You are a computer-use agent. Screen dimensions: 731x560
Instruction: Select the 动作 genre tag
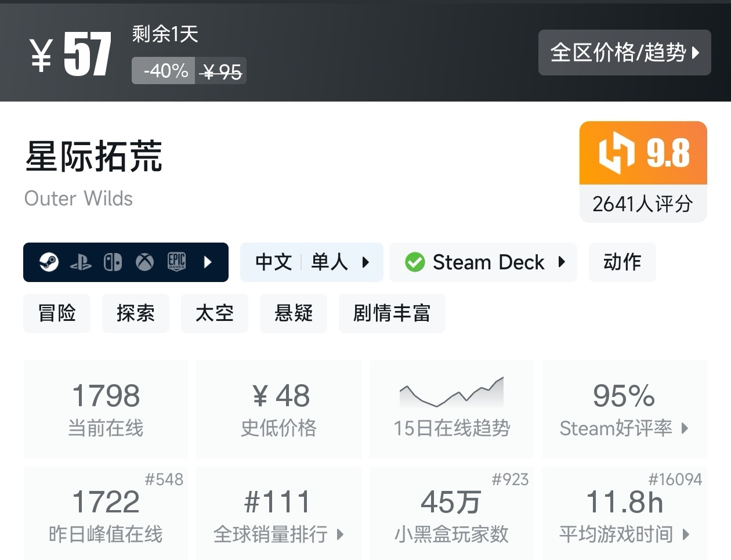(x=622, y=262)
